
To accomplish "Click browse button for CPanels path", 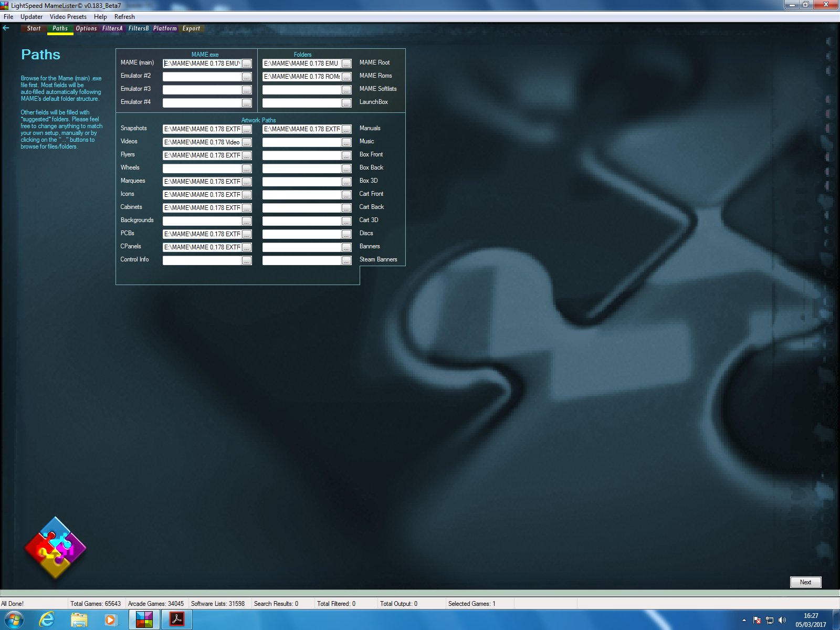I will [x=247, y=247].
